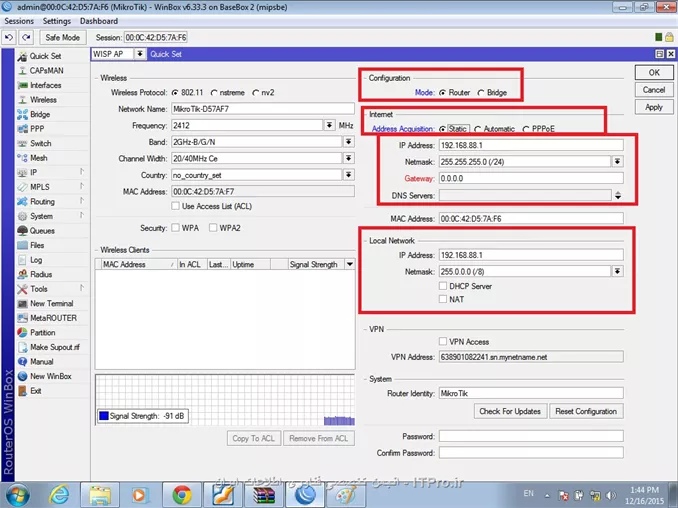
Task: Open the Internet Netmask dropdown
Action: pos(617,161)
